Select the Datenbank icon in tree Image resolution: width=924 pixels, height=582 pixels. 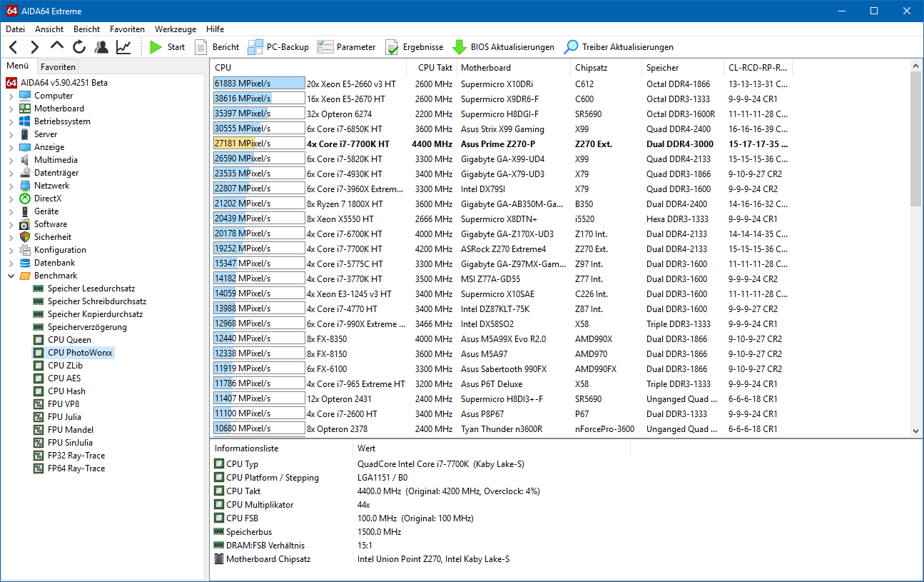tap(25, 263)
